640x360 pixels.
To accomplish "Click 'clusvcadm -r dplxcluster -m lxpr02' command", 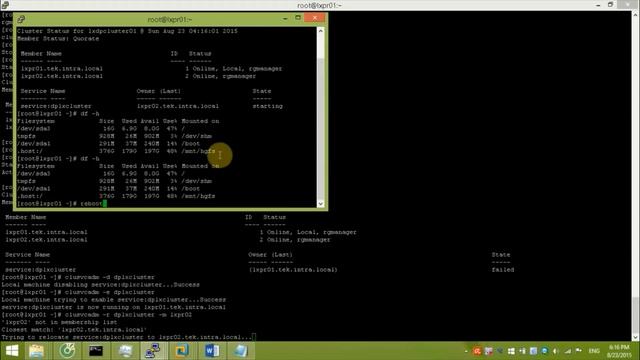I will 128,315.
